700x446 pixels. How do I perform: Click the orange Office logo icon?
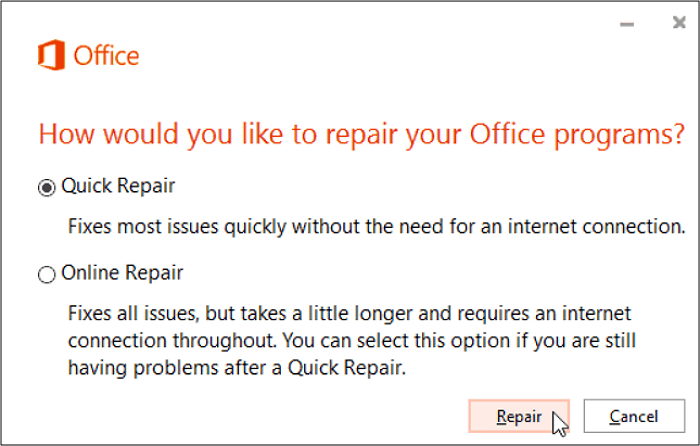[x=51, y=54]
